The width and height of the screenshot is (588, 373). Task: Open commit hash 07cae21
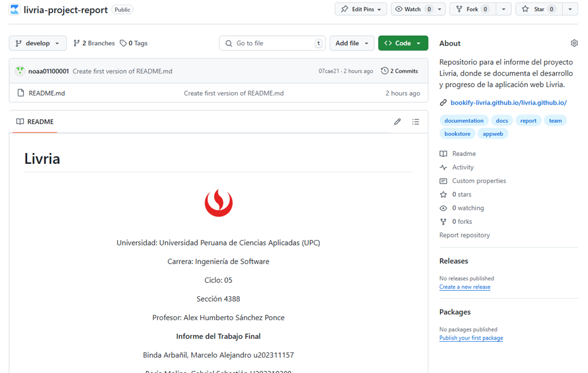pos(329,71)
